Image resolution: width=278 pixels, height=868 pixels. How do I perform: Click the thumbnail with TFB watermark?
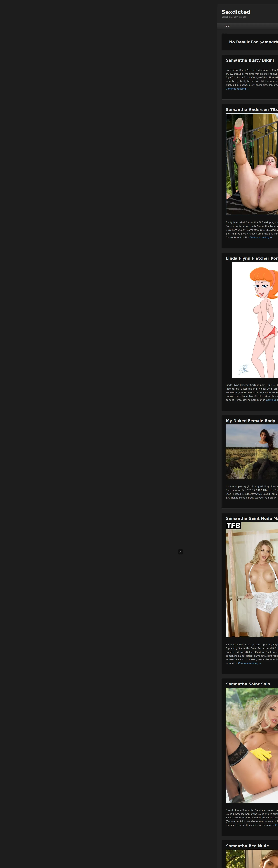252,580
